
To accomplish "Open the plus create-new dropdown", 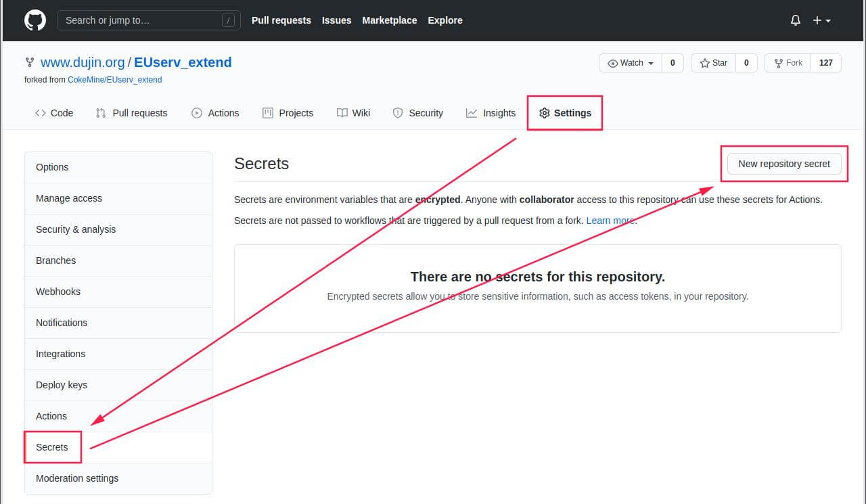I will coord(821,20).
